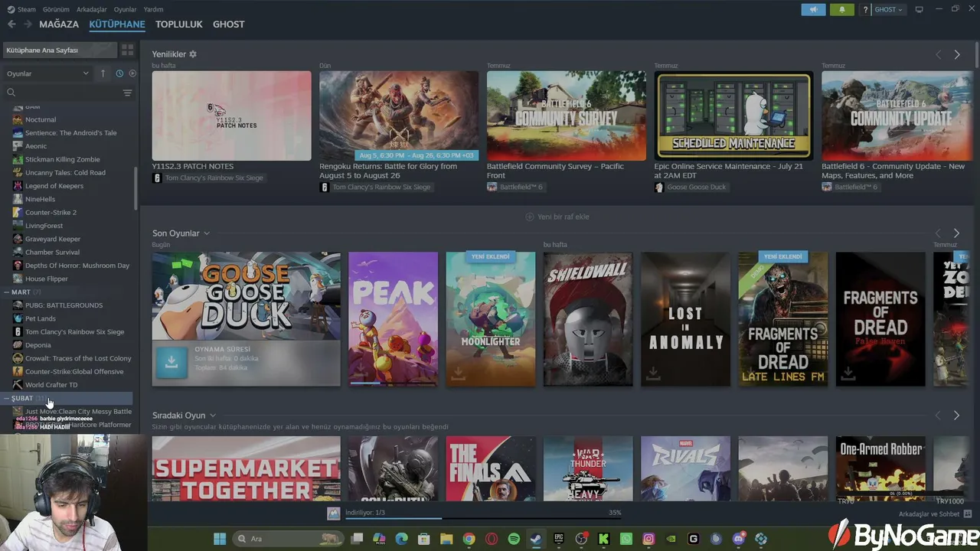Open the Yardım menu
Screen dimensions: 980x551
[154, 9]
